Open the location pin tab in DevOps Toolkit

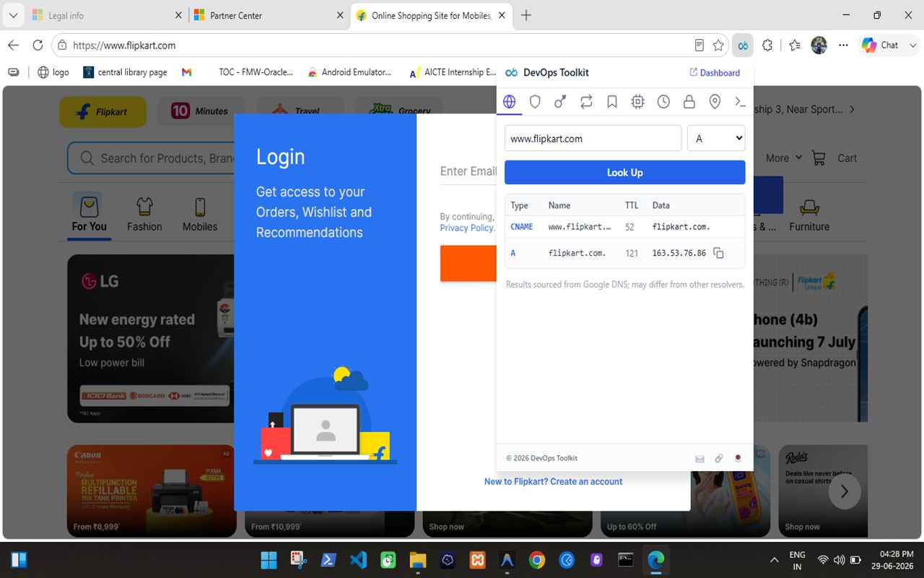[715, 102]
